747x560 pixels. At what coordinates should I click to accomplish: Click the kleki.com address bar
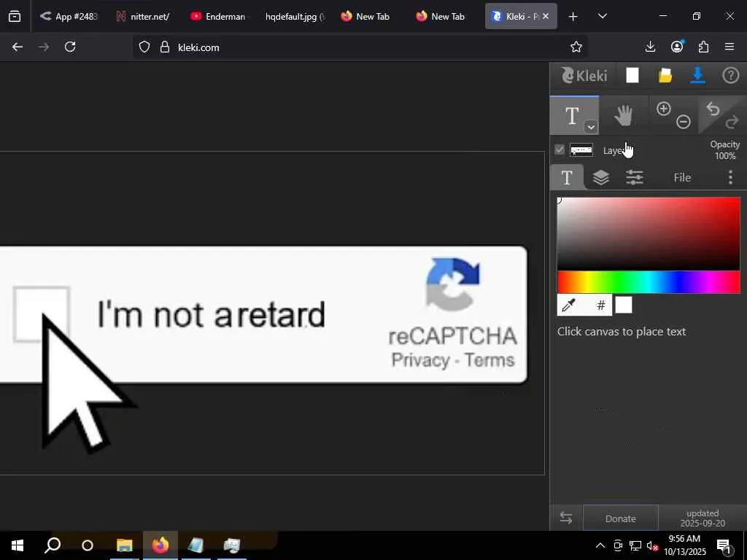(360, 47)
